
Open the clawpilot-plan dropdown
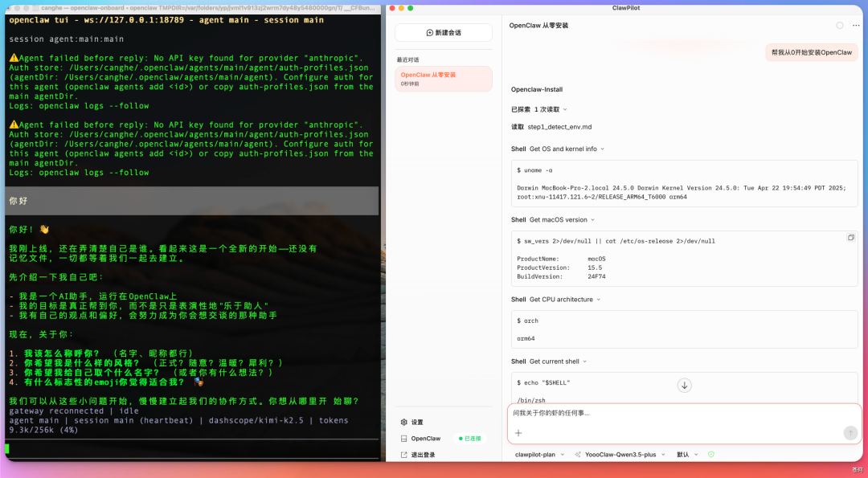pyautogui.click(x=535, y=454)
